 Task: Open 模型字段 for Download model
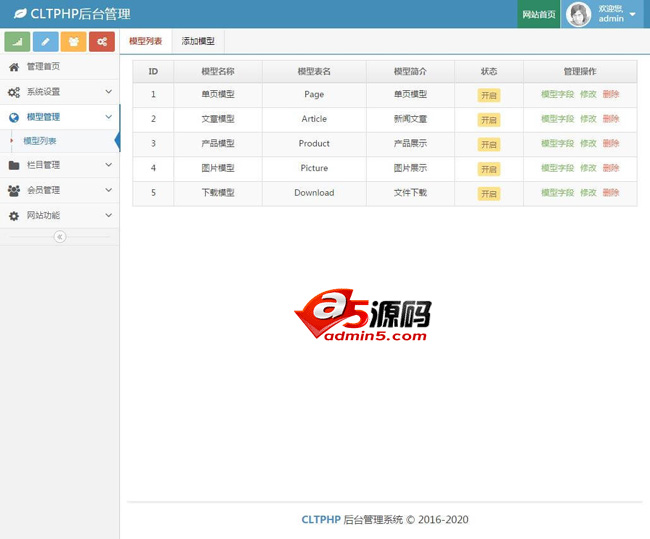pos(558,192)
